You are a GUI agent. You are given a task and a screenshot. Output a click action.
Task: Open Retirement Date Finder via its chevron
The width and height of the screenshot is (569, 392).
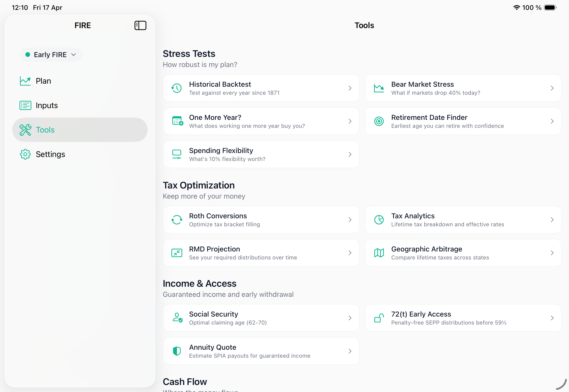tap(552, 121)
